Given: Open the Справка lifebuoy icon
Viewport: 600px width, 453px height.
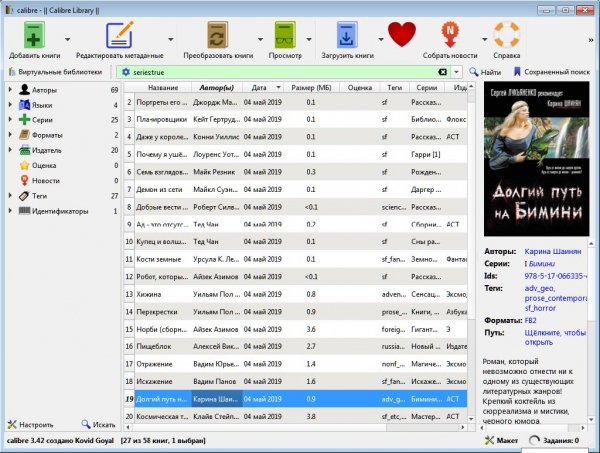Looking at the screenshot, I should [x=506, y=35].
